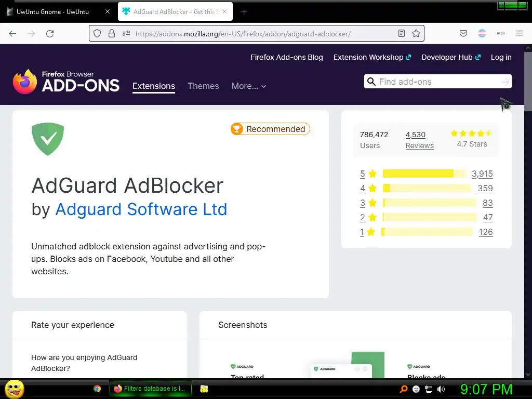Toggle Reader View icon

pos(402,33)
